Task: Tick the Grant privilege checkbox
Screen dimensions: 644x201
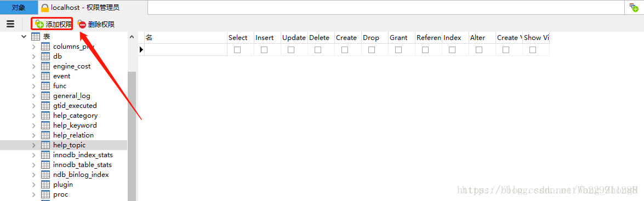Action: (x=398, y=50)
